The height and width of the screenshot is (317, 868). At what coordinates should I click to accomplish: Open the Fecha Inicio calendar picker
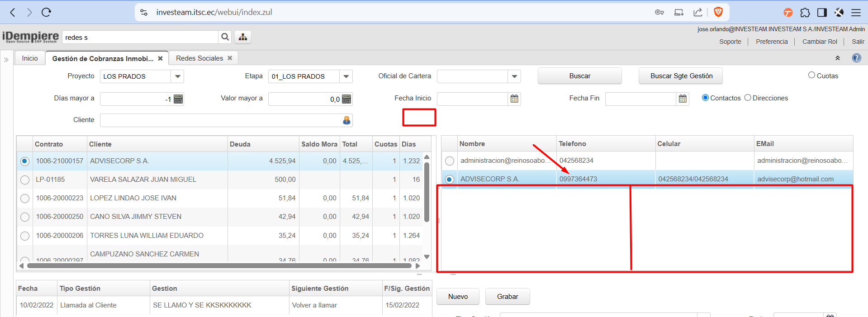[x=514, y=99]
